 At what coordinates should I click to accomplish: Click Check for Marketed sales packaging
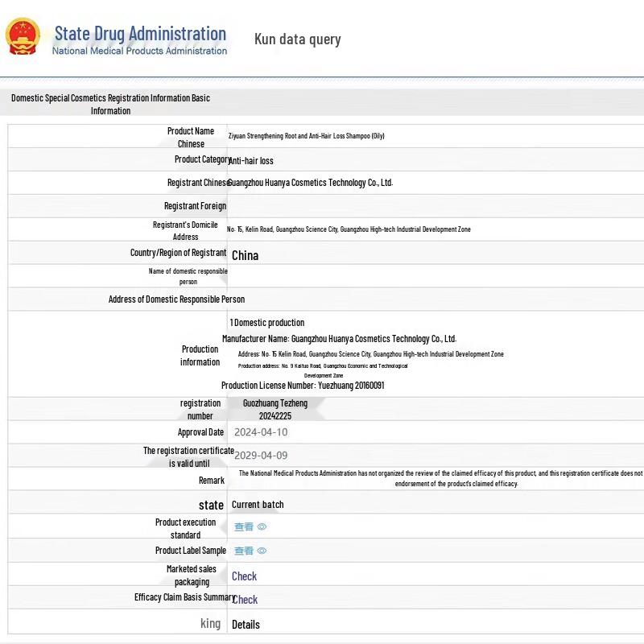[245, 576]
